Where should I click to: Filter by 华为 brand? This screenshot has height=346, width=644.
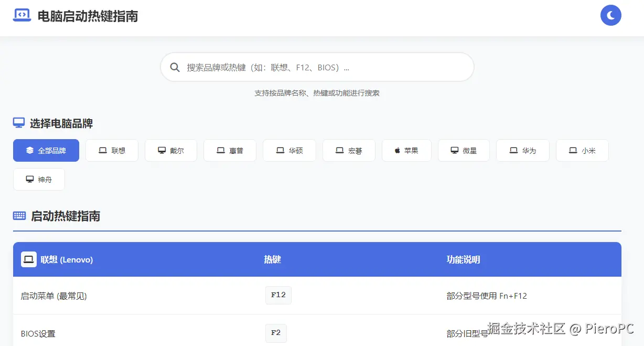click(x=523, y=151)
